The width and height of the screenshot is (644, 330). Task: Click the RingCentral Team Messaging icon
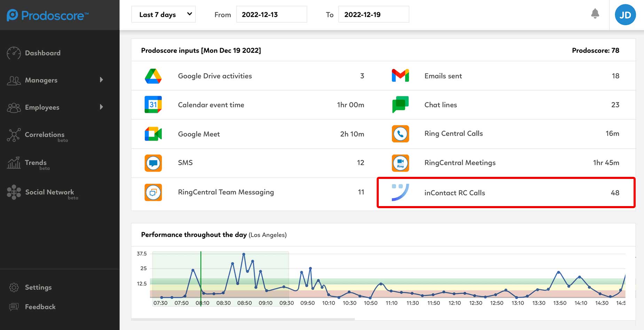pos(153,192)
